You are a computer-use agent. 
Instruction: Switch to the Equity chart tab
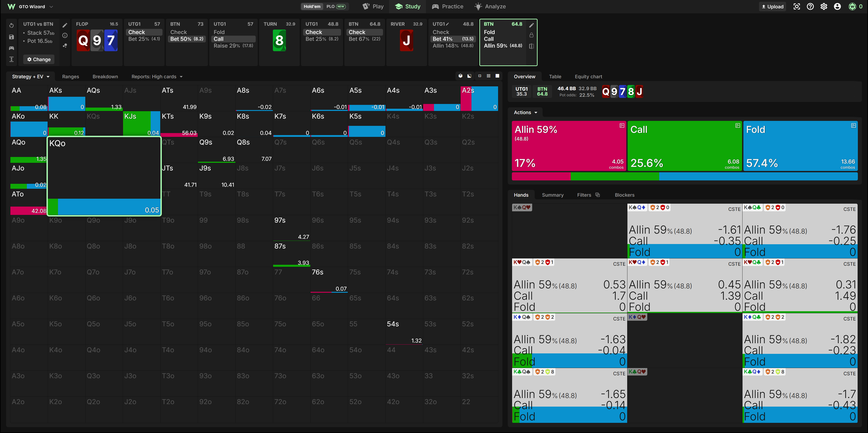588,77
